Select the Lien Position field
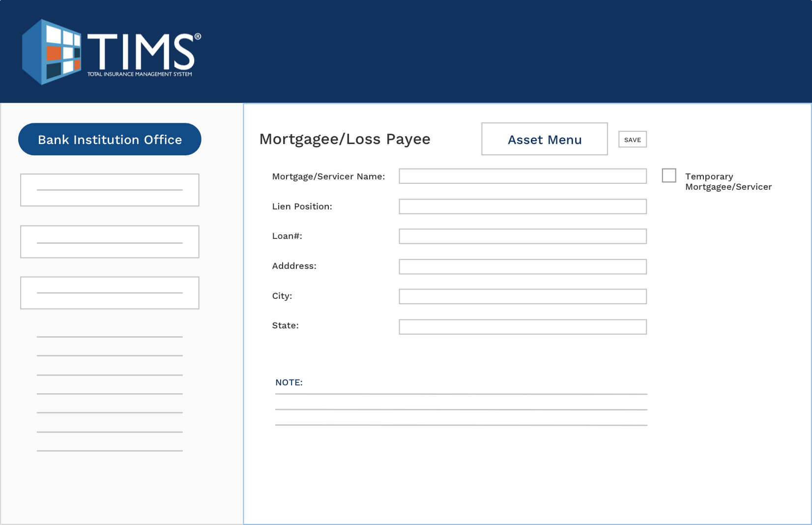 [522, 206]
